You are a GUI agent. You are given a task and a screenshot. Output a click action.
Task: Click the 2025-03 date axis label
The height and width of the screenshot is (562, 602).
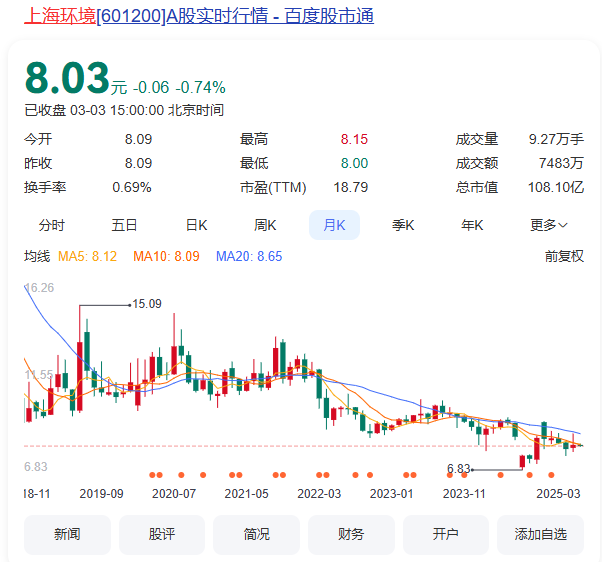pos(559,494)
